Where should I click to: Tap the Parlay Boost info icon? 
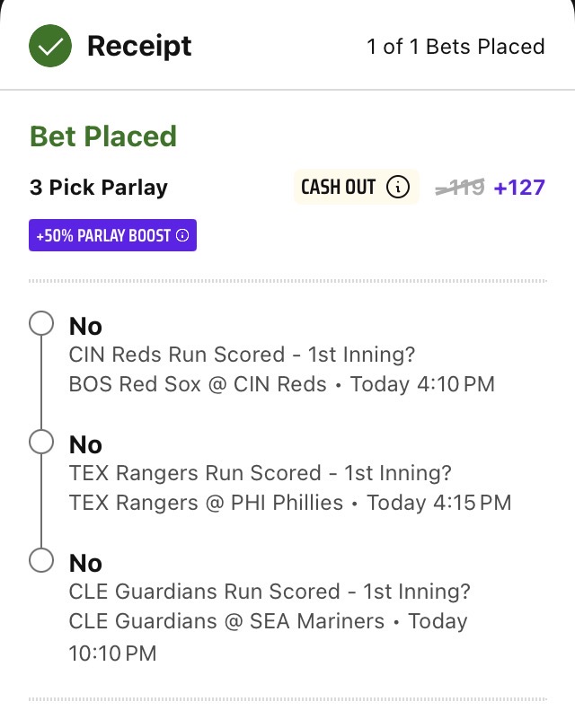tap(182, 236)
